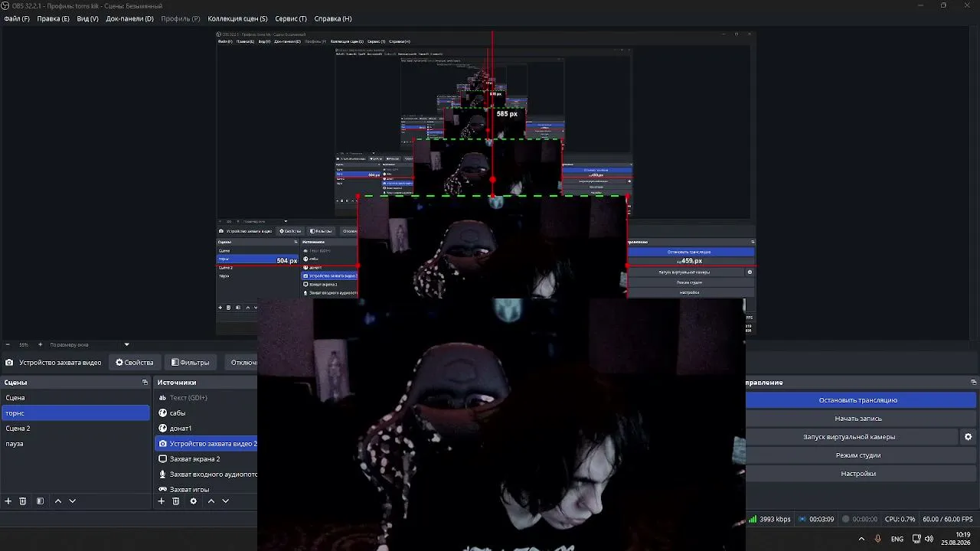
Task: Click the browser icon beside сабы
Action: (x=162, y=413)
